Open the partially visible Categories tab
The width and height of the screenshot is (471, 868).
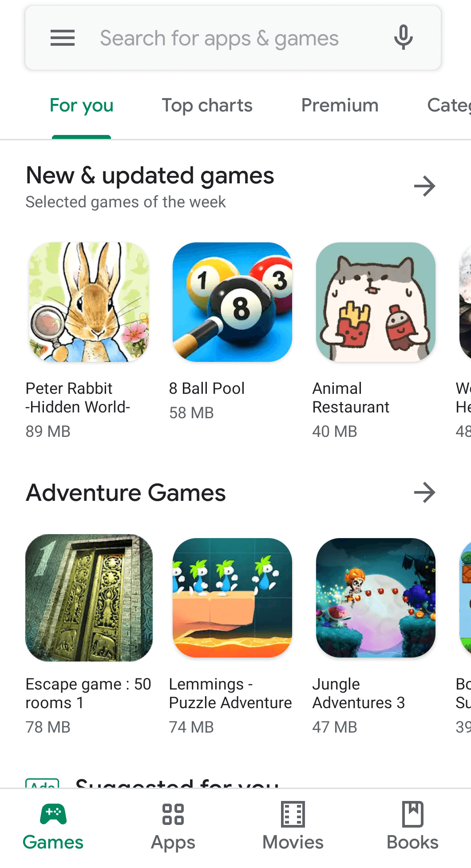[x=449, y=106]
